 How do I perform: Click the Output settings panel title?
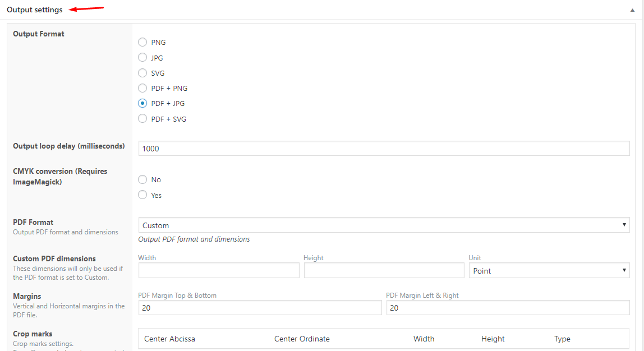[x=35, y=10]
